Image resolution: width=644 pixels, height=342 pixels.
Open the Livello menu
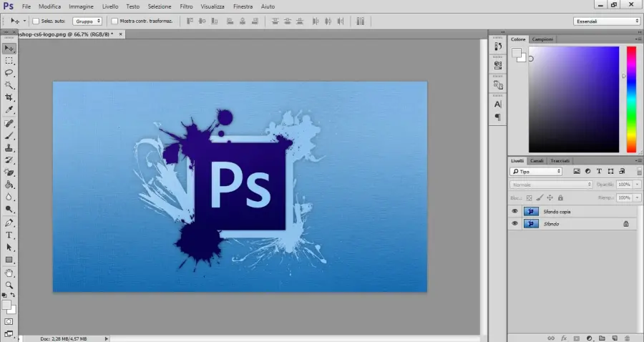110,6
